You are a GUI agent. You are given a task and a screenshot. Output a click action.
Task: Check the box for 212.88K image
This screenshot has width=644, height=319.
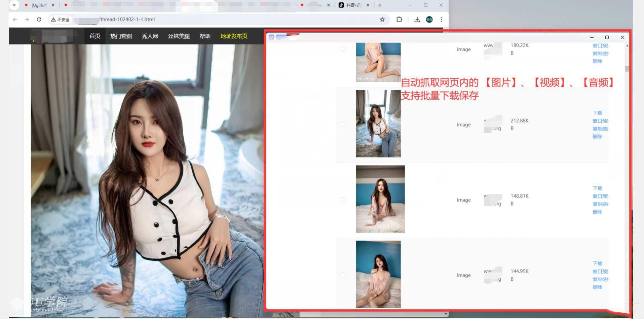[x=343, y=125]
